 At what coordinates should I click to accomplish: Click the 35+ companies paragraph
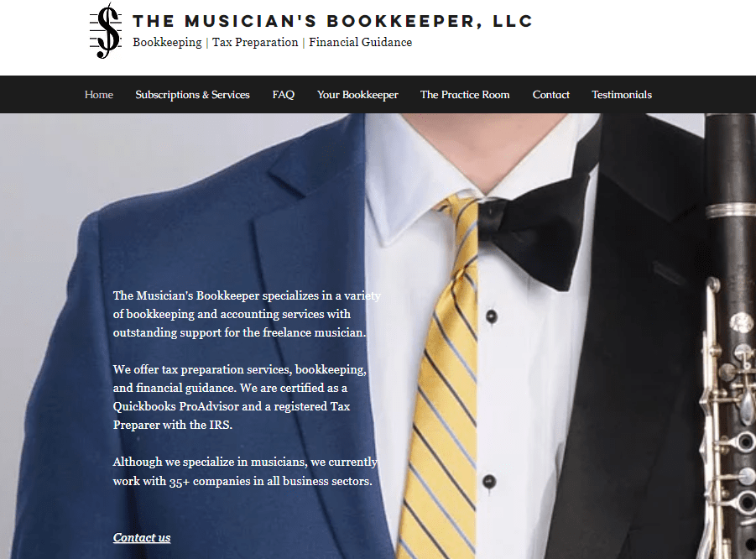point(245,471)
